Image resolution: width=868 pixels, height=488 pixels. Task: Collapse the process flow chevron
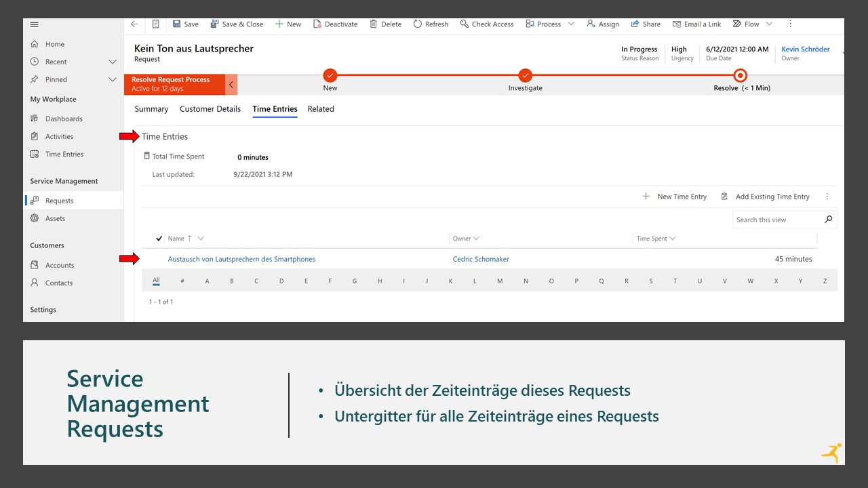(231, 85)
